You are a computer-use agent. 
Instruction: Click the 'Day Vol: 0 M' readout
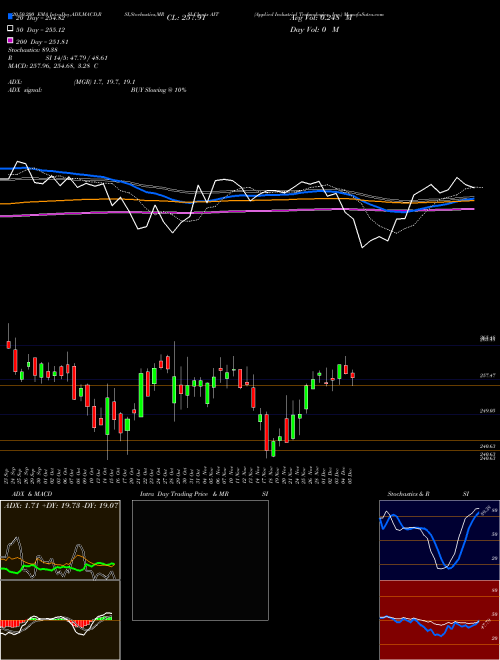pos(314,30)
